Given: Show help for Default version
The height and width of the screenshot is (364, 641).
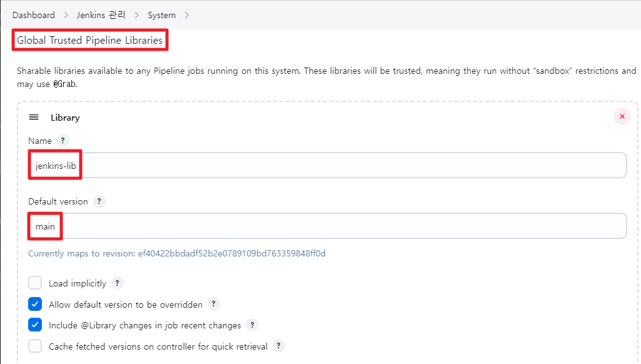Looking at the screenshot, I should tap(99, 201).
